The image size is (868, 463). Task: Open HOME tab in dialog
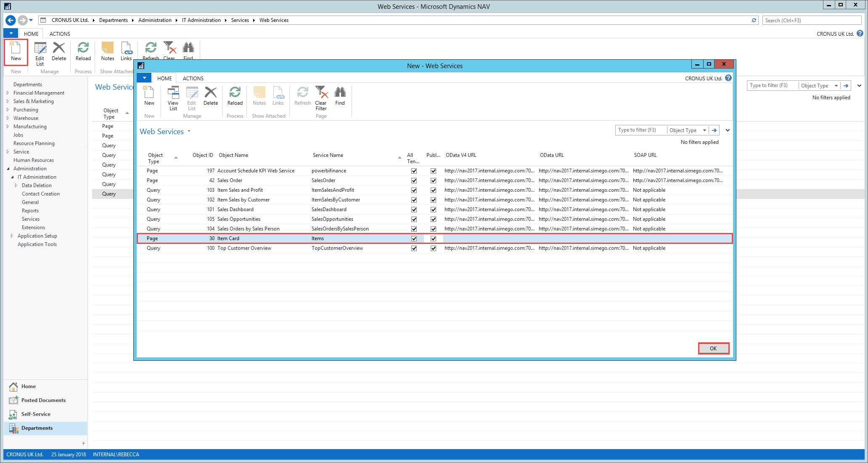pos(164,79)
